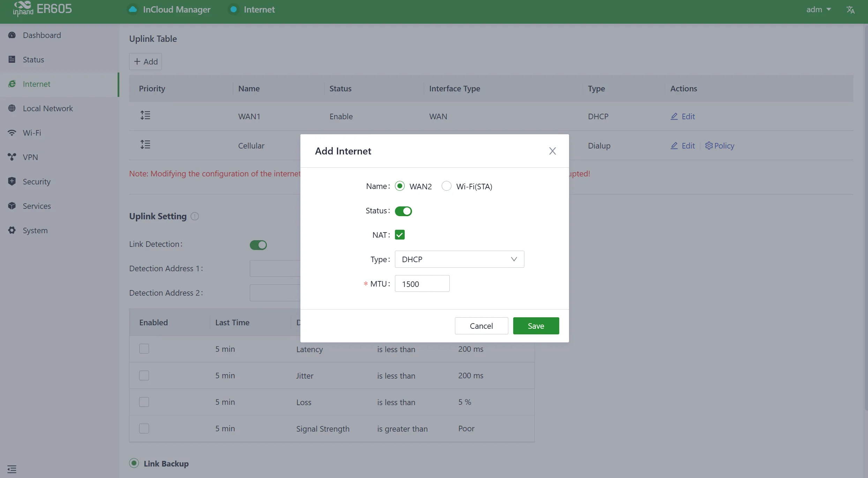Open the adm user dropdown menu
The width and height of the screenshot is (868, 478).
(x=818, y=9)
